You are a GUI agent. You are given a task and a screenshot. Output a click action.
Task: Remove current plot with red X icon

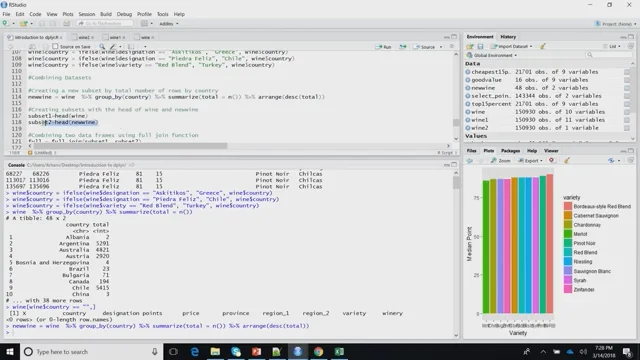point(551,160)
